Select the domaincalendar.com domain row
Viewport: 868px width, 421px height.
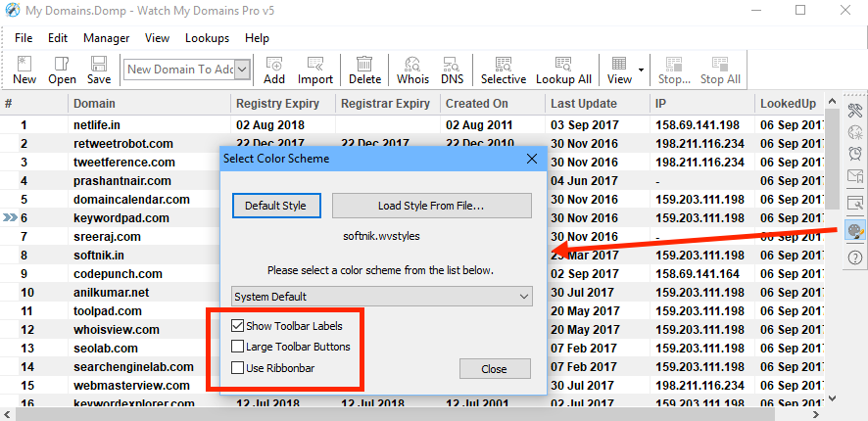(412, 199)
